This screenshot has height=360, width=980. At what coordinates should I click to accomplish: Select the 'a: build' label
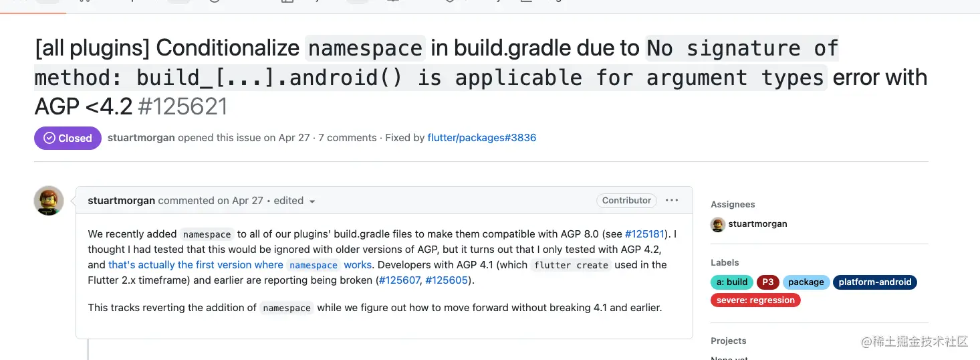(x=732, y=282)
